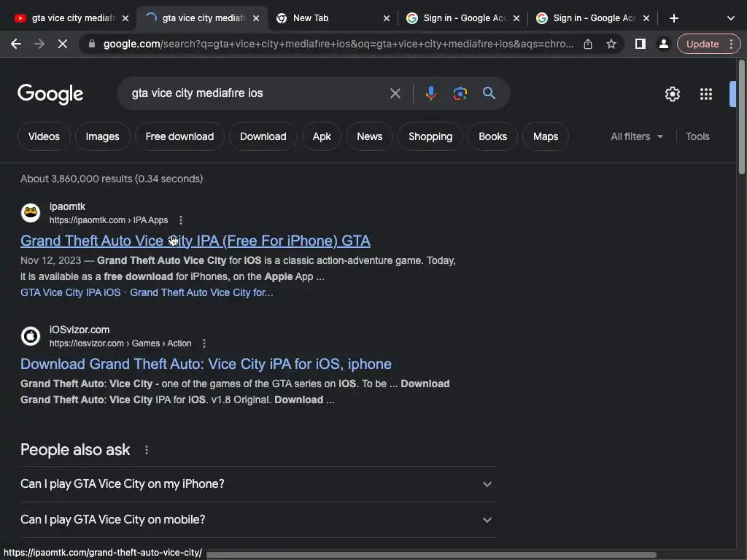The image size is (747, 560).
Task: Filter results by Videos
Action: click(44, 136)
